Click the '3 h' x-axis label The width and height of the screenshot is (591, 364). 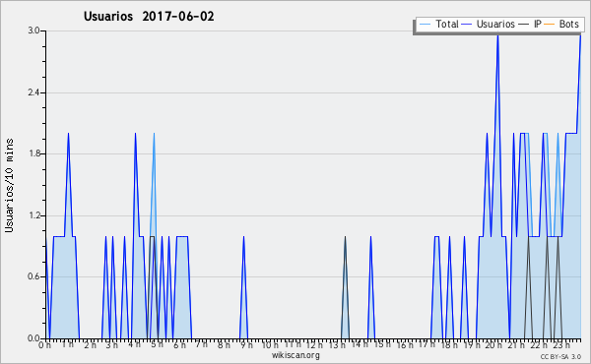[x=112, y=344]
